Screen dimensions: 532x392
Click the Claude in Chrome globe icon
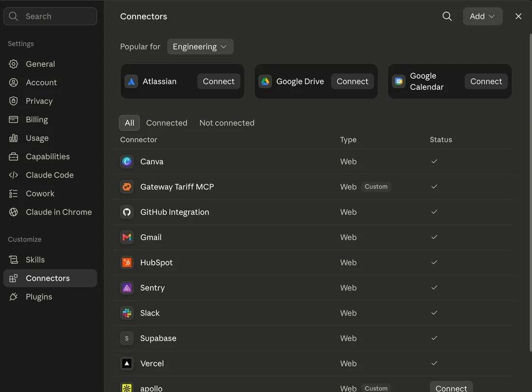pyautogui.click(x=13, y=212)
